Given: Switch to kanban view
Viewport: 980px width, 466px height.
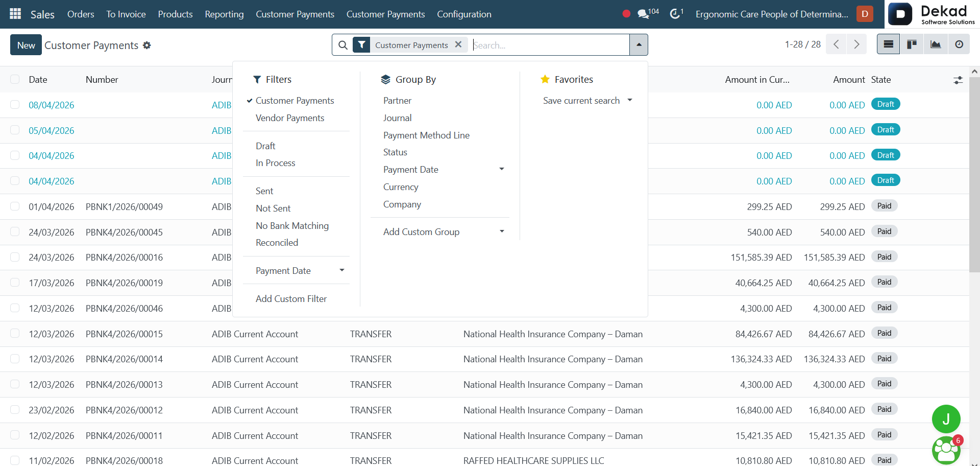Looking at the screenshot, I should (912, 44).
